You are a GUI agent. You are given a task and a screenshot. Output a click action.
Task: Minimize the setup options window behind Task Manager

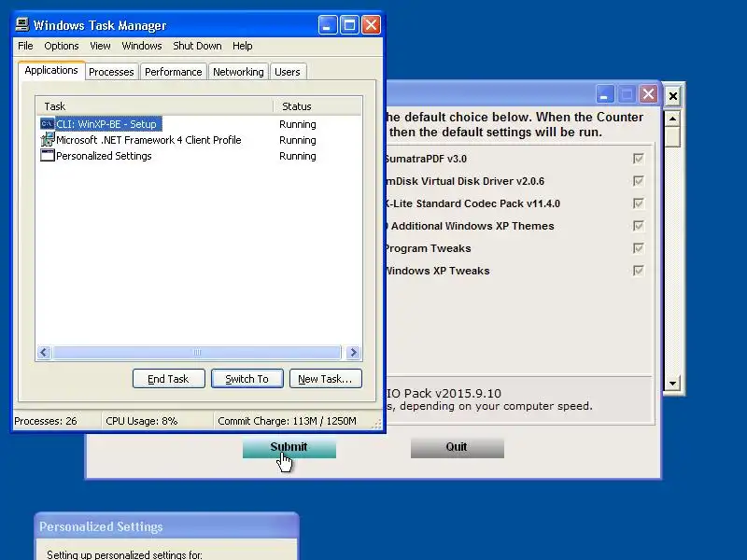point(604,94)
